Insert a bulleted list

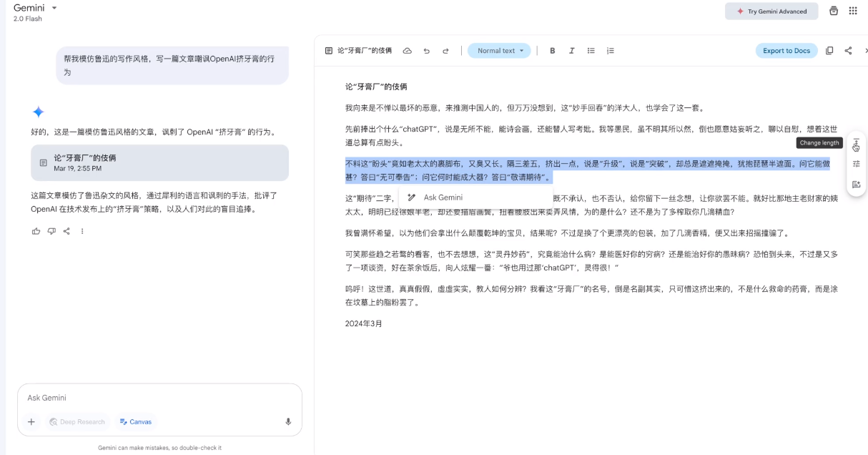(591, 51)
